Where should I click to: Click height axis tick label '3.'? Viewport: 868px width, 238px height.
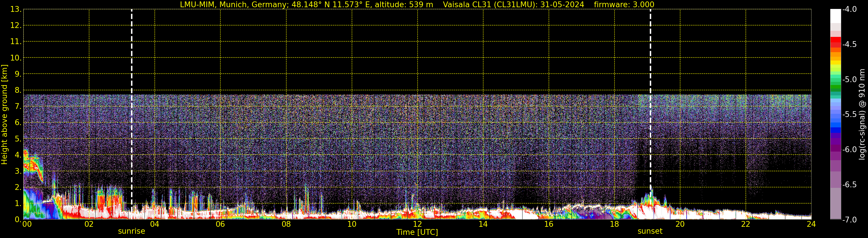tap(18, 171)
